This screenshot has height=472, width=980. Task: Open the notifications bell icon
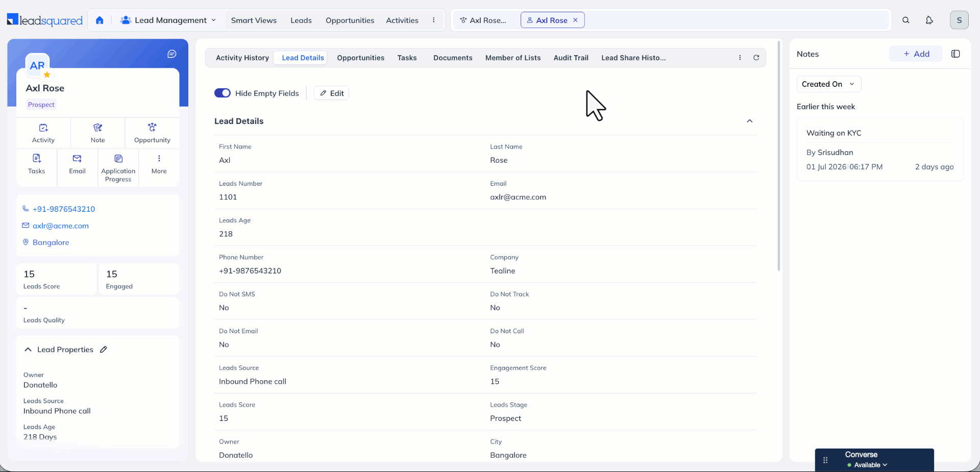coord(929,20)
